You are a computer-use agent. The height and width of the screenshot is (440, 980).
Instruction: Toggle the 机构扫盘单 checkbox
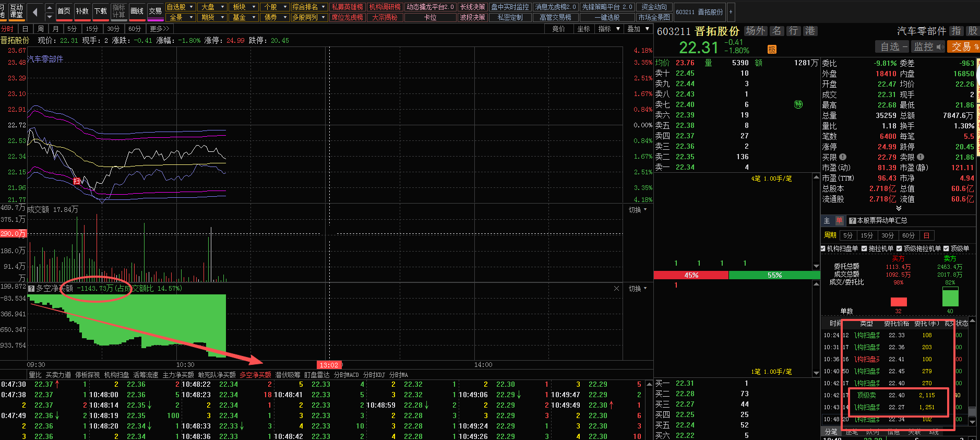pos(823,249)
